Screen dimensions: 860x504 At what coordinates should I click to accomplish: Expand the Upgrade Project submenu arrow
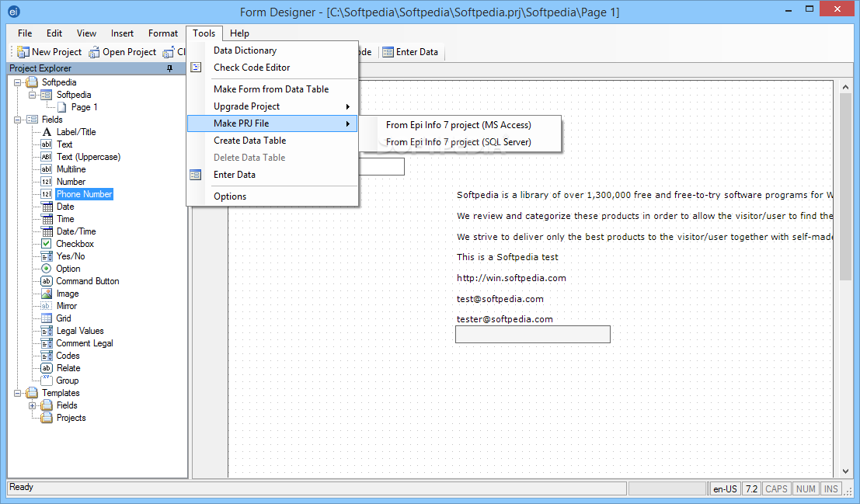[348, 107]
